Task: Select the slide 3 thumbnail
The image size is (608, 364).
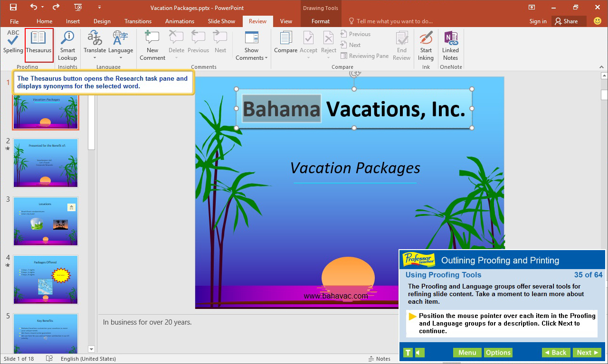Action: coord(45,221)
